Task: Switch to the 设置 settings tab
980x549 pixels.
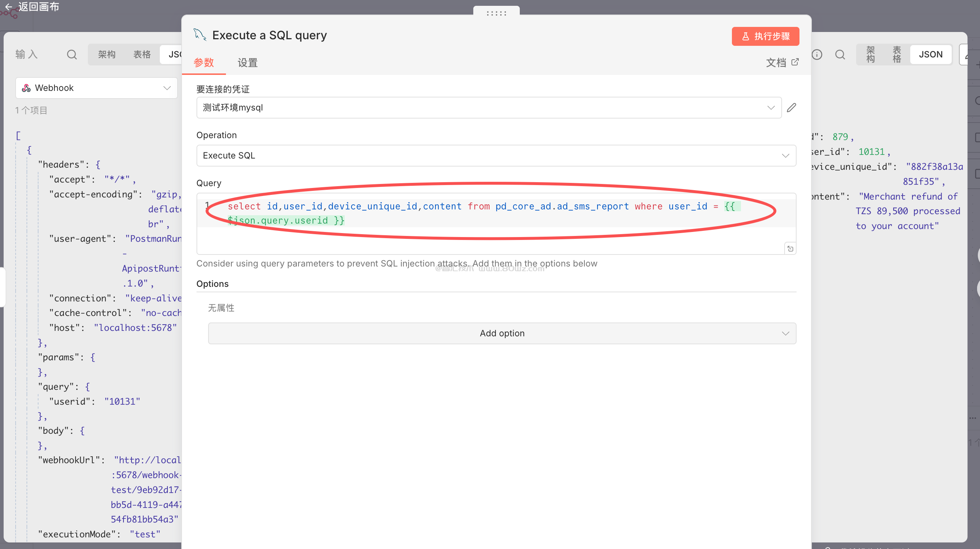Action: [x=247, y=63]
